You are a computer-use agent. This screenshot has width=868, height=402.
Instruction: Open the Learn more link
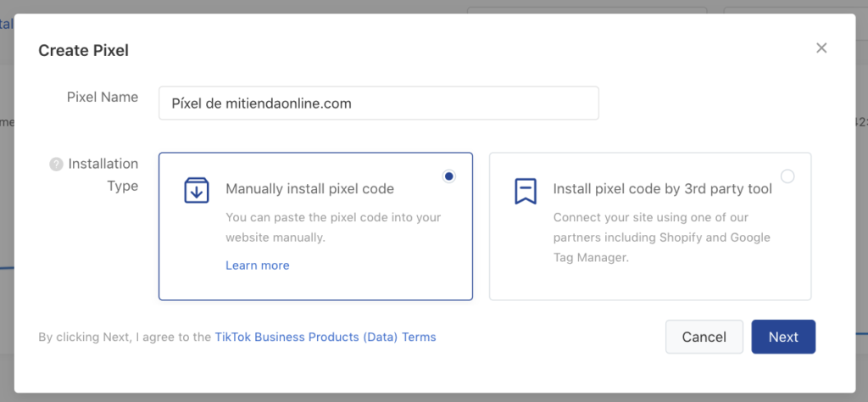pyautogui.click(x=258, y=265)
